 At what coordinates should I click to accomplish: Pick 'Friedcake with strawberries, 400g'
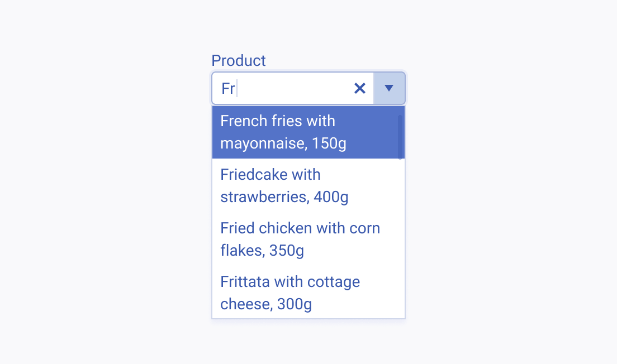(x=307, y=185)
